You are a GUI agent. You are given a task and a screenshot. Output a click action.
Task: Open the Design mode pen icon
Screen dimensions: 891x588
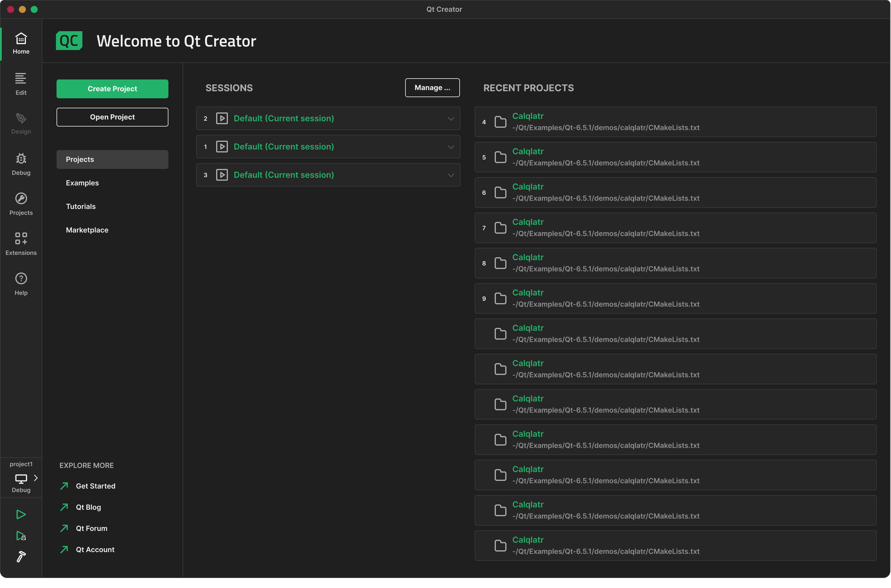point(21,124)
